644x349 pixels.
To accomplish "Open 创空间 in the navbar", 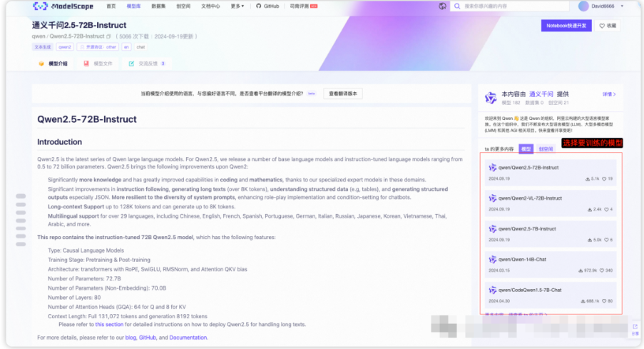I will [183, 6].
